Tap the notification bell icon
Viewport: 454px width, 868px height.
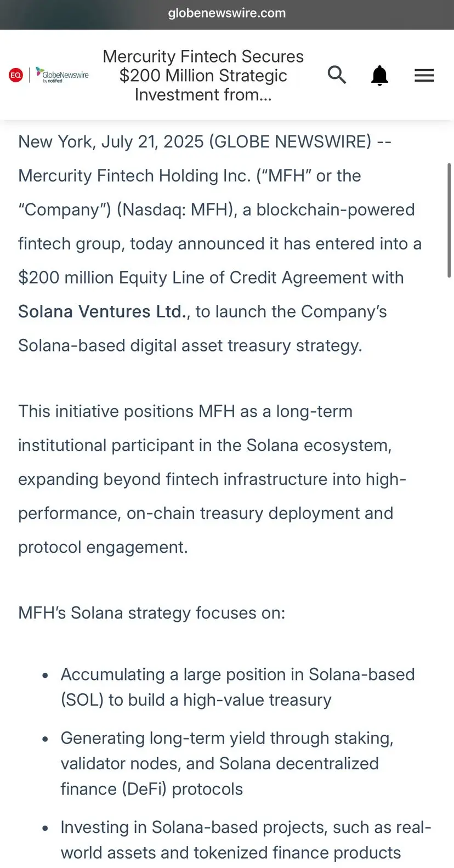click(x=379, y=75)
